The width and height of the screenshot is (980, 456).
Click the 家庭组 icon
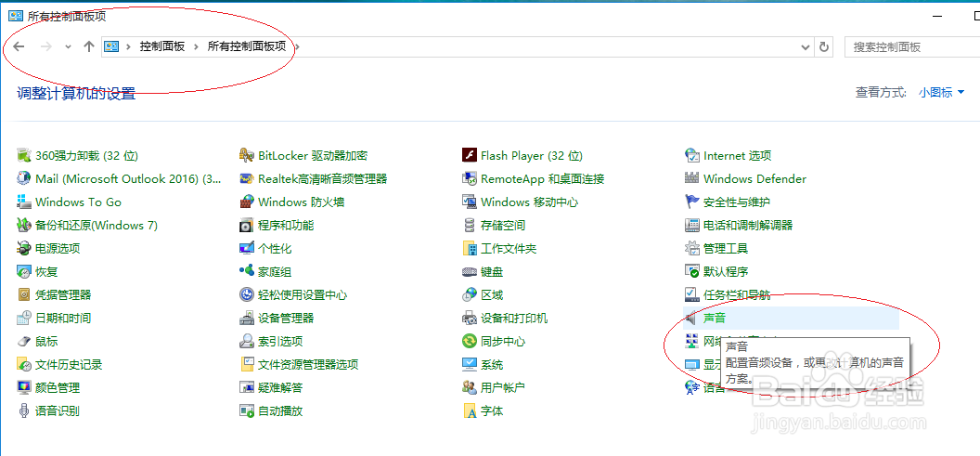pyautogui.click(x=247, y=271)
